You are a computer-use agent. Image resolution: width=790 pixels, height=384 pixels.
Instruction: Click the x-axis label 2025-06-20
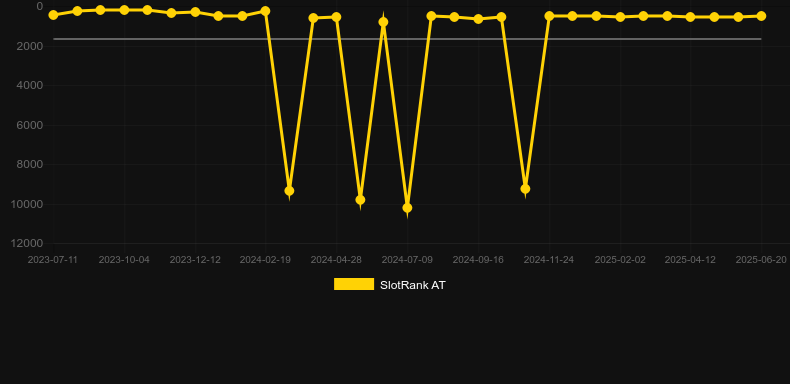pyautogui.click(x=761, y=260)
